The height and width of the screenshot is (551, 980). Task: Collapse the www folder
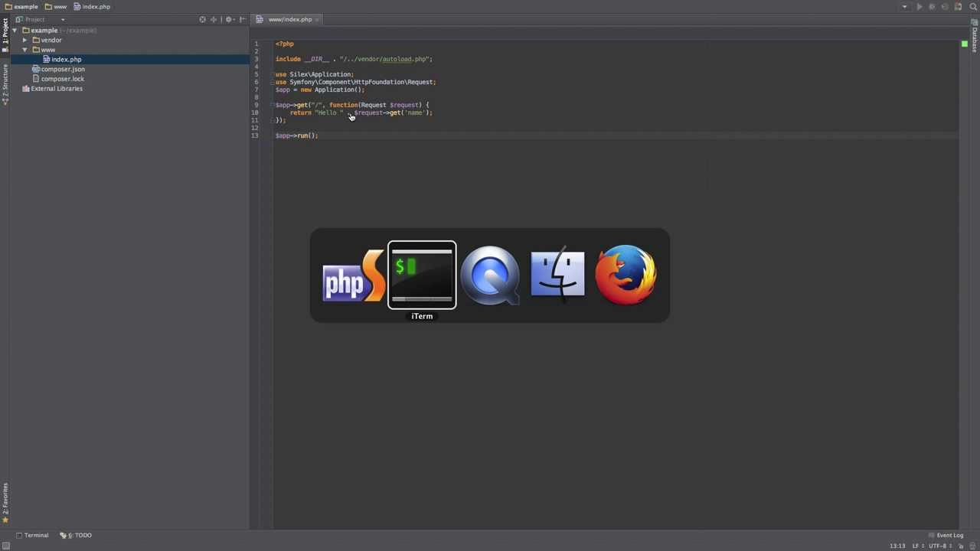tap(24, 50)
